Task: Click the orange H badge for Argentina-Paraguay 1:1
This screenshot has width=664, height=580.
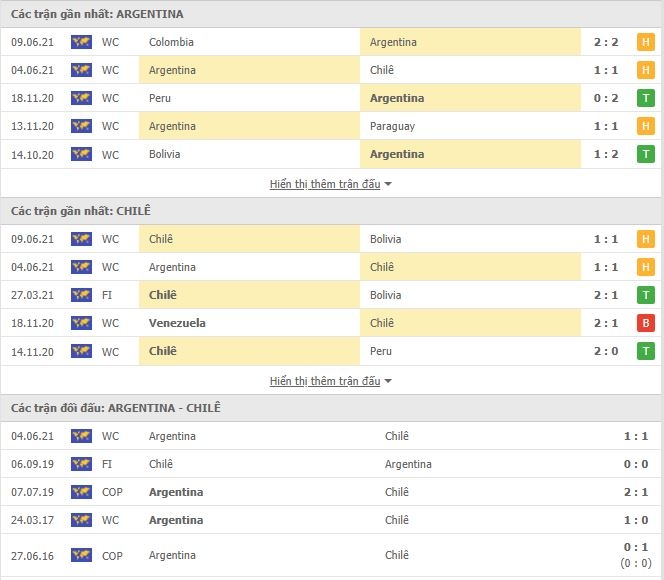Action: pos(645,126)
